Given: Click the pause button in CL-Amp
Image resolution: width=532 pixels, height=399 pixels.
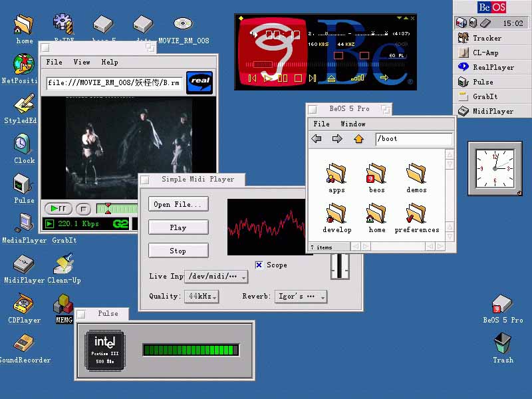Looking at the screenshot, I should tap(283, 78).
